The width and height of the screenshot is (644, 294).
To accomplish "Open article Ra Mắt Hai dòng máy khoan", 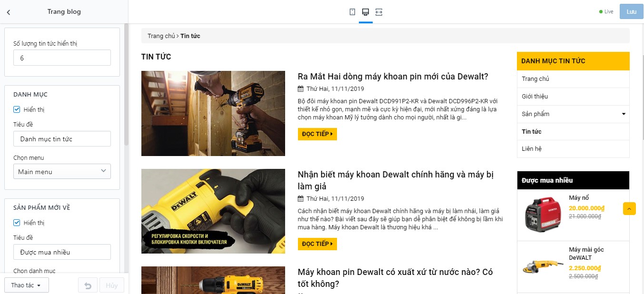I will (393, 77).
